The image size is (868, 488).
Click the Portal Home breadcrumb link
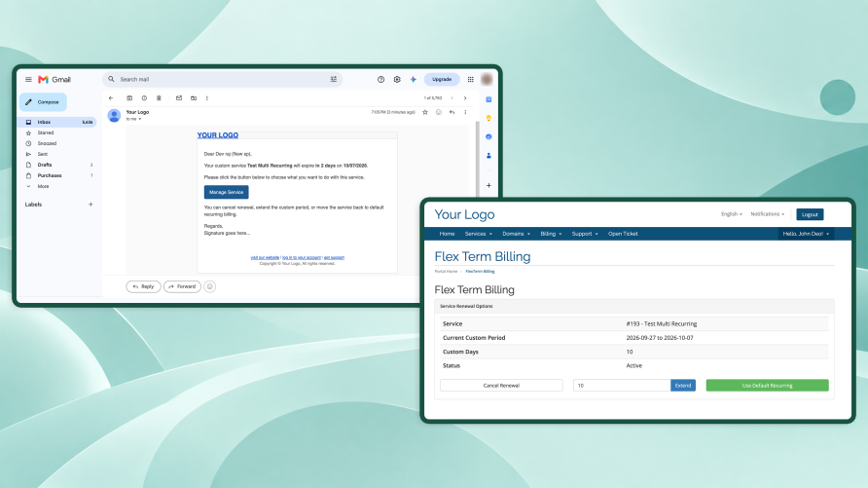pyautogui.click(x=446, y=272)
